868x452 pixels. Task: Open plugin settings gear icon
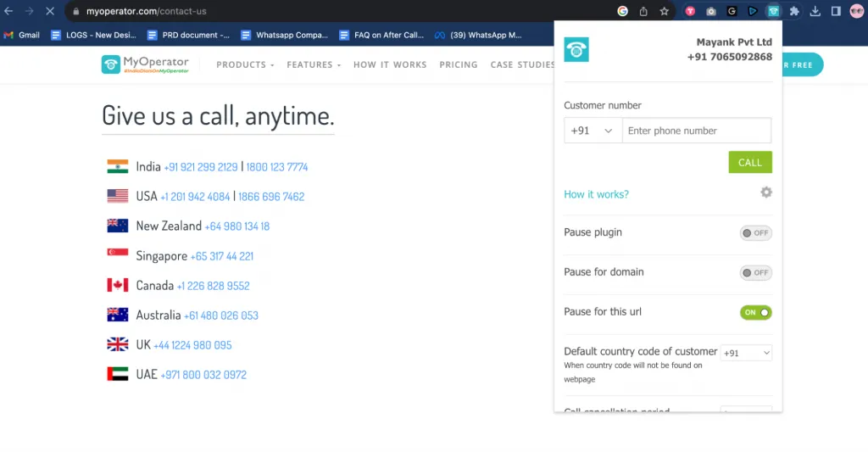[766, 193]
